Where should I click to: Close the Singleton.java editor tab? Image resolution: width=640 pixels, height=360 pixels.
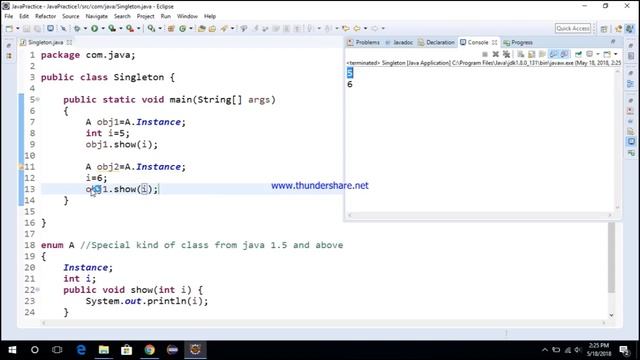69,42
